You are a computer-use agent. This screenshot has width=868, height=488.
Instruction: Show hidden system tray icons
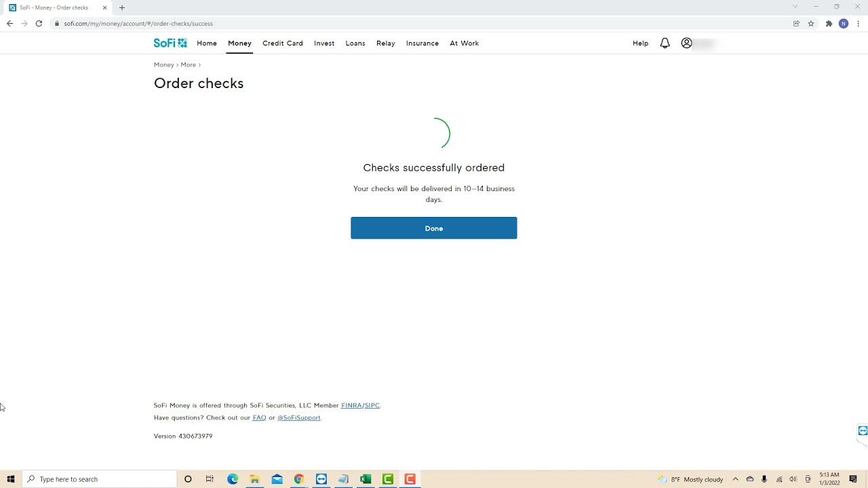735,479
